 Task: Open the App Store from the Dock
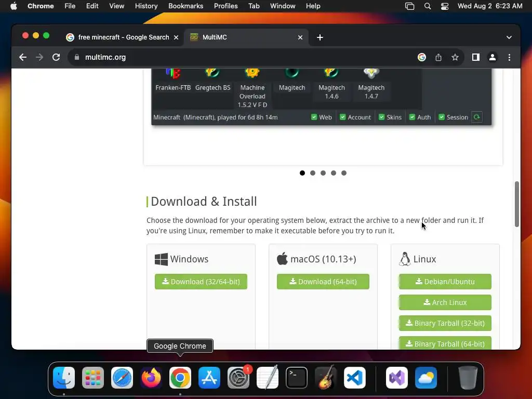pyautogui.click(x=209, y=378)
